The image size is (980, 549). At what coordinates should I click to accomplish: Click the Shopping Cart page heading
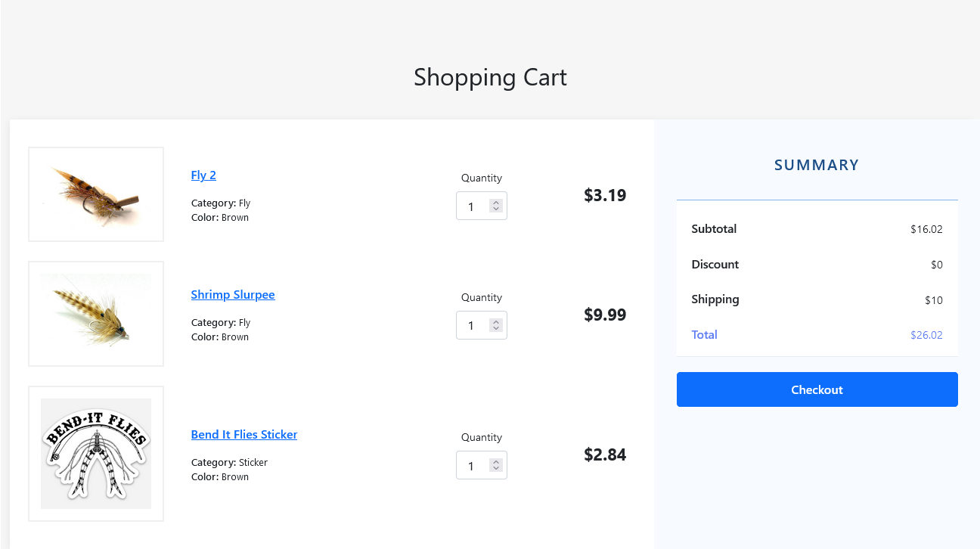[x=490, y=77]
